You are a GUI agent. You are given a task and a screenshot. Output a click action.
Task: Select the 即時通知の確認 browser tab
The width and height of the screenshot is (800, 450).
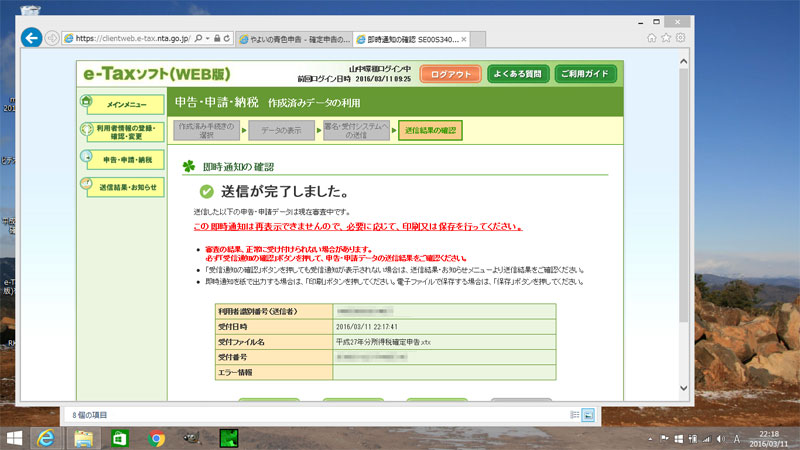(x=410, y=39)
